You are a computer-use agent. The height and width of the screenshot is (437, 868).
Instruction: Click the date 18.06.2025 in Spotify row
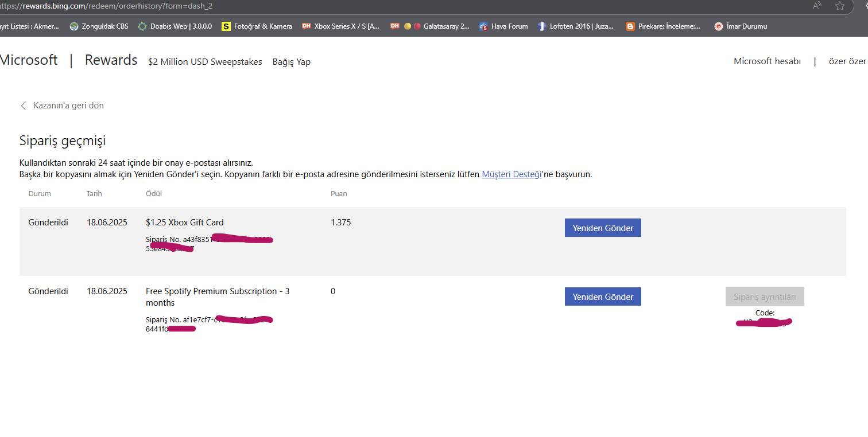click(107, 291)
